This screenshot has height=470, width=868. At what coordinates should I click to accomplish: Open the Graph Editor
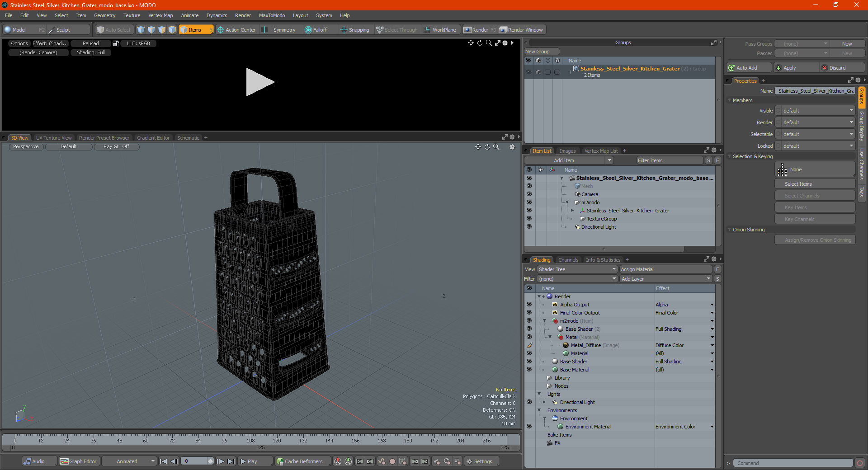[79, 461]
